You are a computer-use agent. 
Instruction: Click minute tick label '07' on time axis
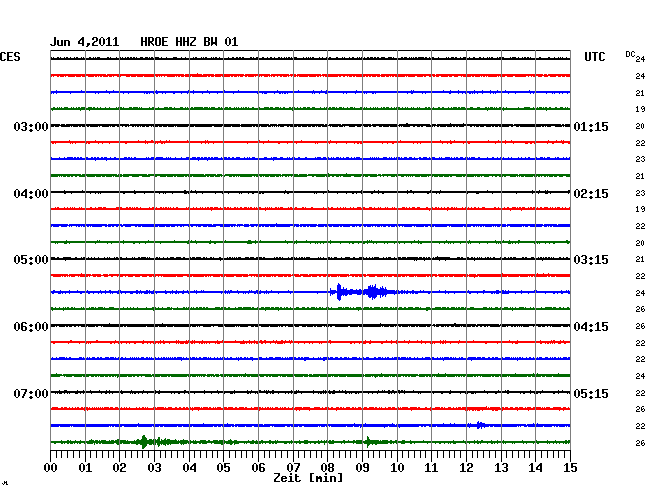tap(293, 468)
